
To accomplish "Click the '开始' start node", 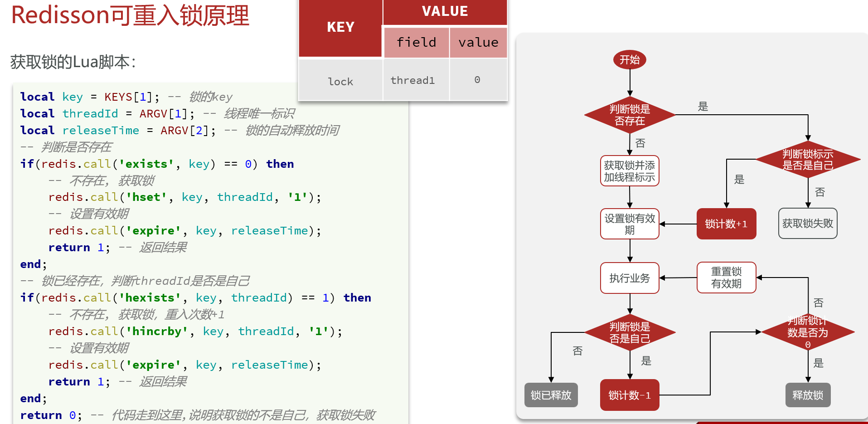I will point(630,60).
